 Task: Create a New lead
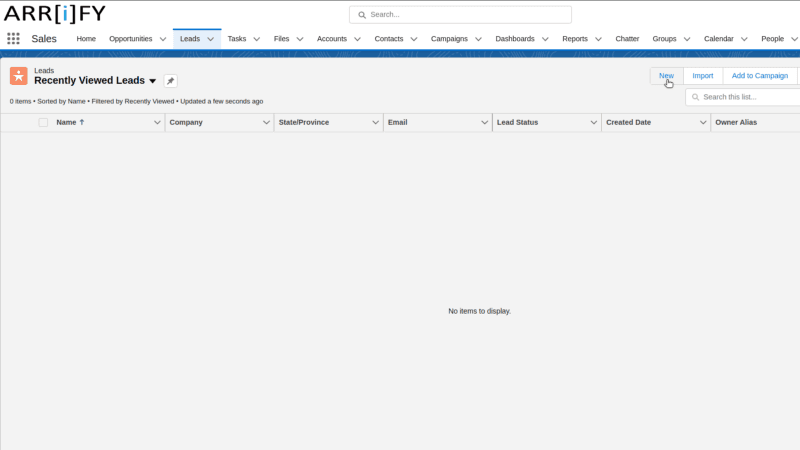coord(666,76)
